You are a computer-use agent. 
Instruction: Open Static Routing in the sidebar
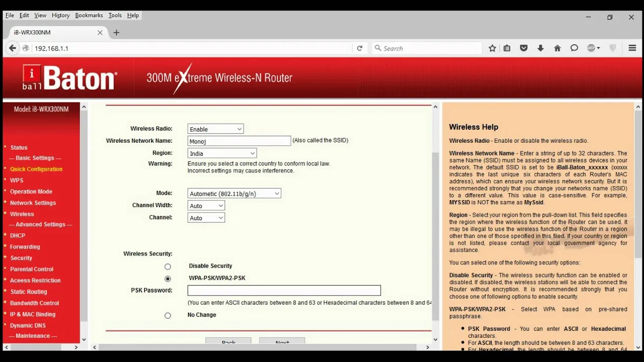tap(29, 292)
